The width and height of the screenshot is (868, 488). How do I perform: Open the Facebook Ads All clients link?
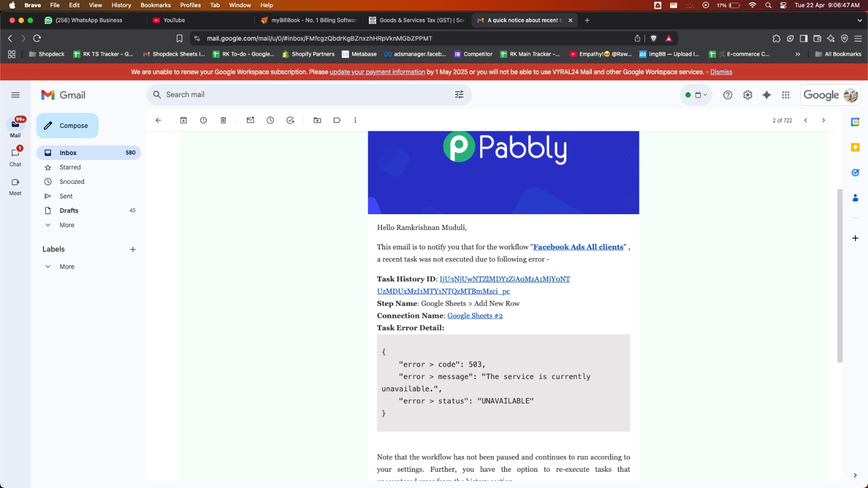[x=578, y=247]
